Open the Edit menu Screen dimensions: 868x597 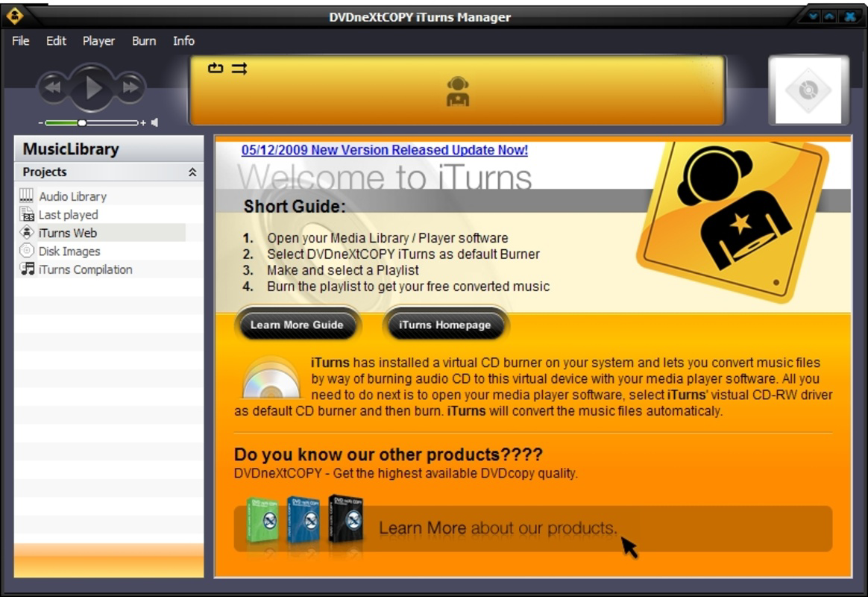(56, 41)
